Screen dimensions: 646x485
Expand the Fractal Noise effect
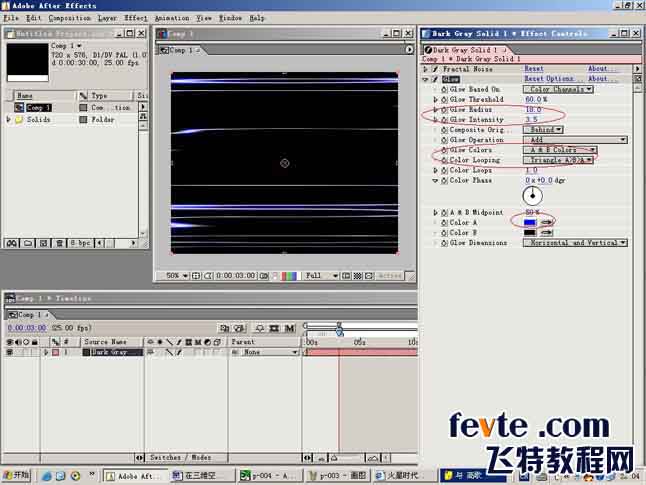point(426,69)
